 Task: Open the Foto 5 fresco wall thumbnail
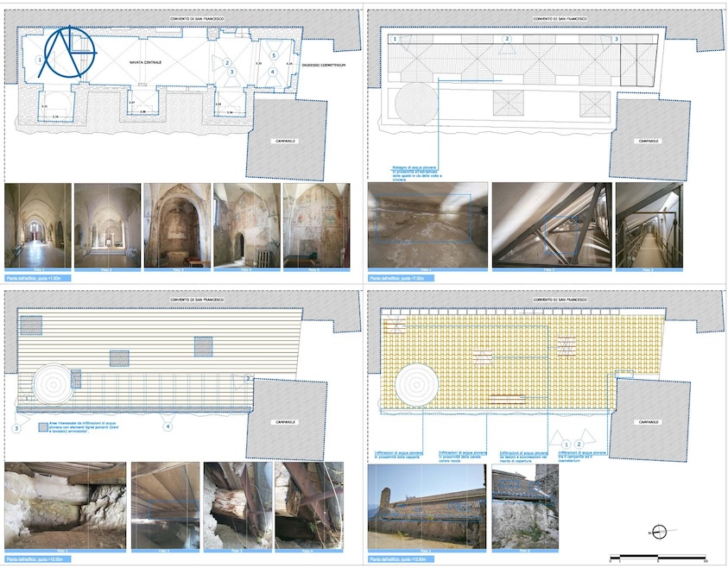pyautogui.click(x=314, y=225)
